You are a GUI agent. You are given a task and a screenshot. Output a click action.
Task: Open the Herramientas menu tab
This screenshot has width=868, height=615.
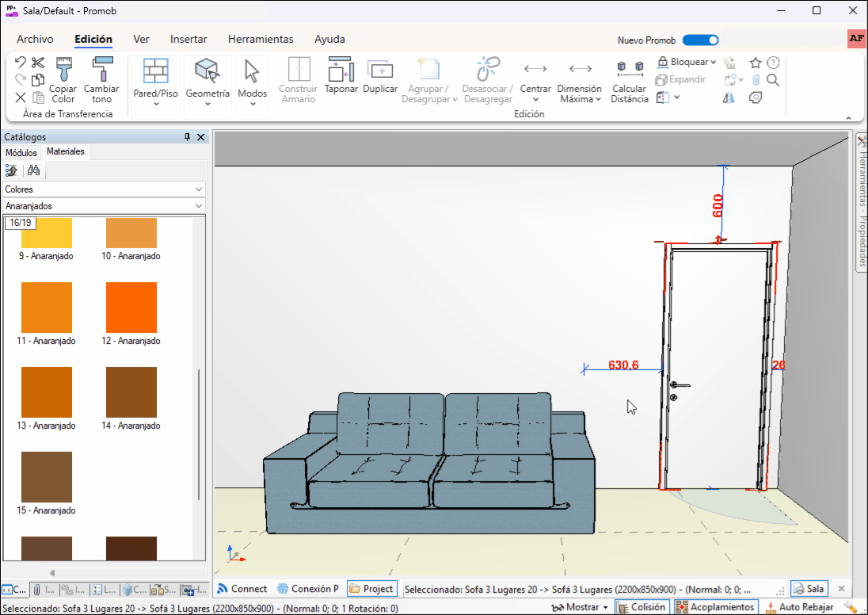point(261,39)
